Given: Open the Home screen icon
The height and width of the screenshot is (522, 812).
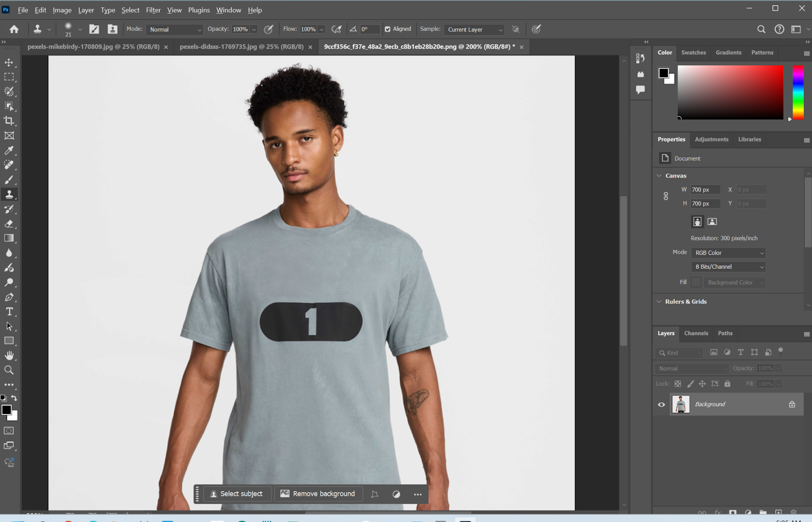Looking at the screenshot, I should (14, 29).
